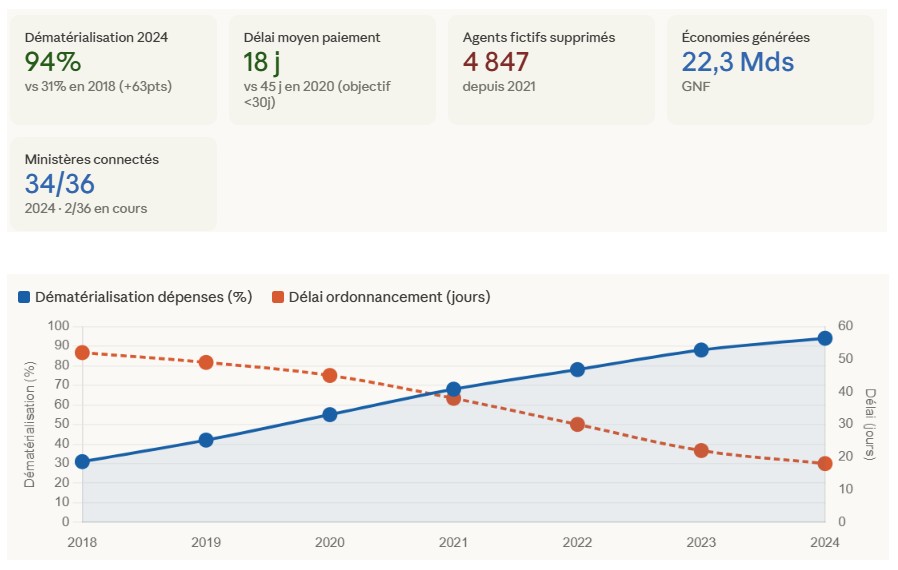Select the Ministères connectés 34/36 card
Screen dimensions: 898x570
(113, 184)
